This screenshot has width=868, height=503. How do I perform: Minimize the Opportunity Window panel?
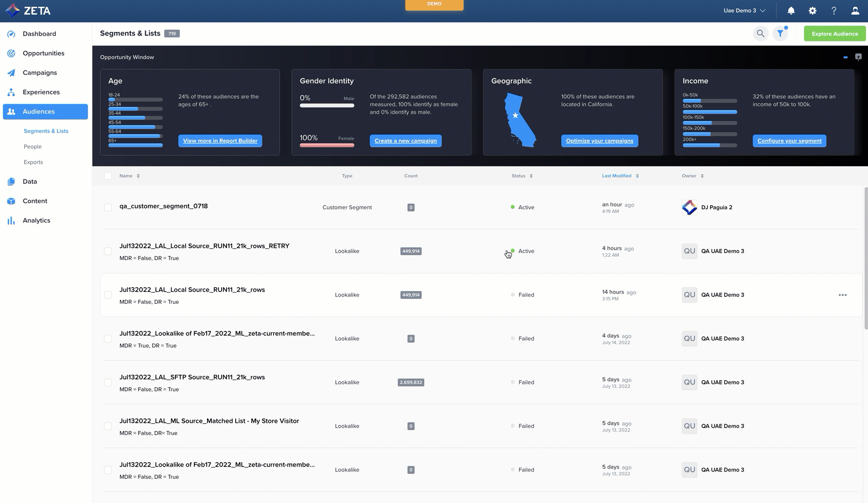click(845, 57)
